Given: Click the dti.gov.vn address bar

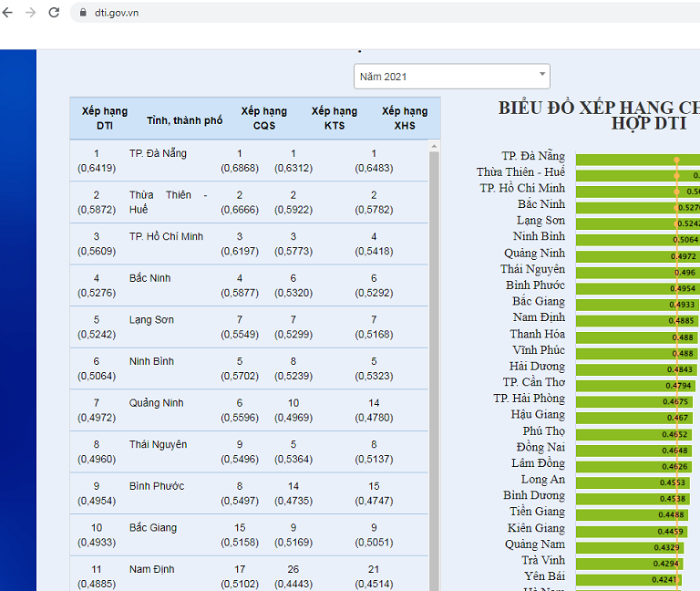Looking at the screenshot, I should tap(273, 13).
